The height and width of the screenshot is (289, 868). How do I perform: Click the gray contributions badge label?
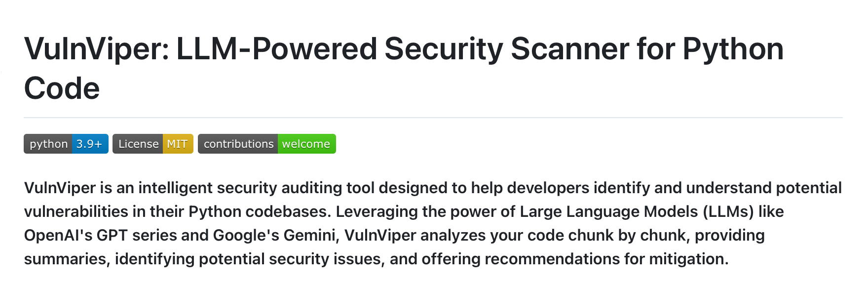coord(238,144)
